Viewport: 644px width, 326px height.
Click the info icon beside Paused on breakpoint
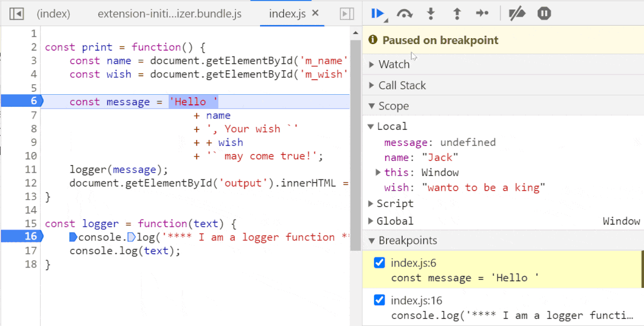click(373, 40)
